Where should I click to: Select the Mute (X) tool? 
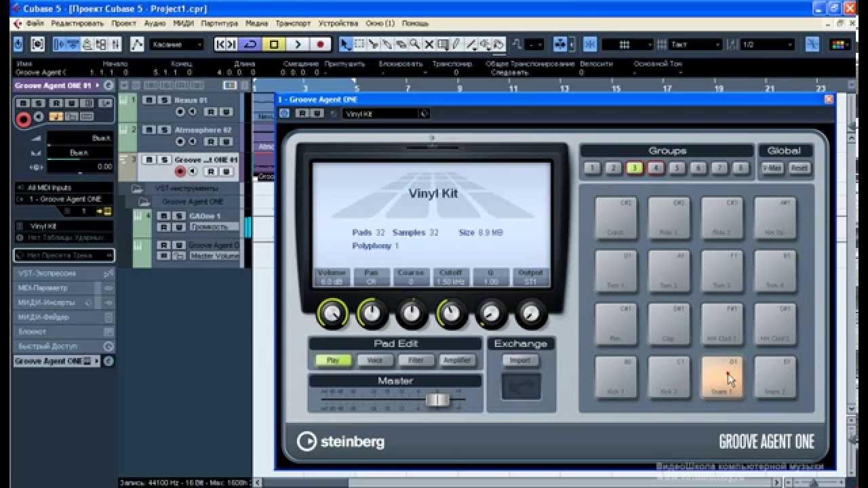[x=429, y=45]
